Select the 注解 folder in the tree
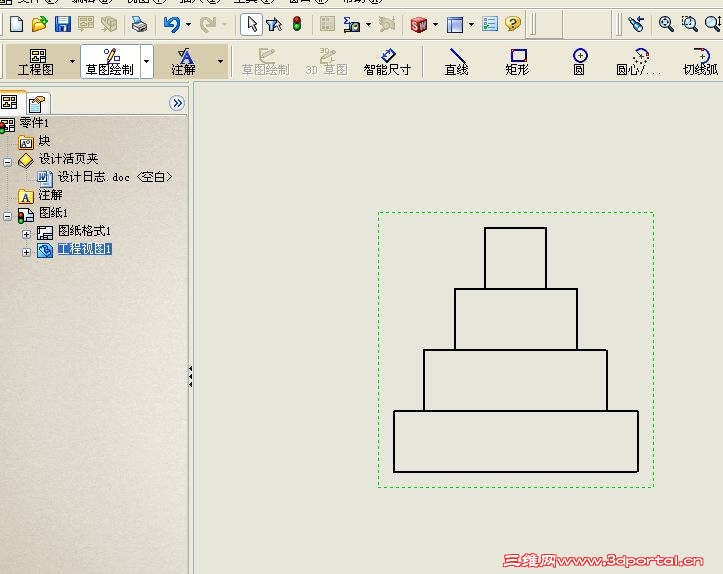The image size is (723, 574). click(50, 195)
